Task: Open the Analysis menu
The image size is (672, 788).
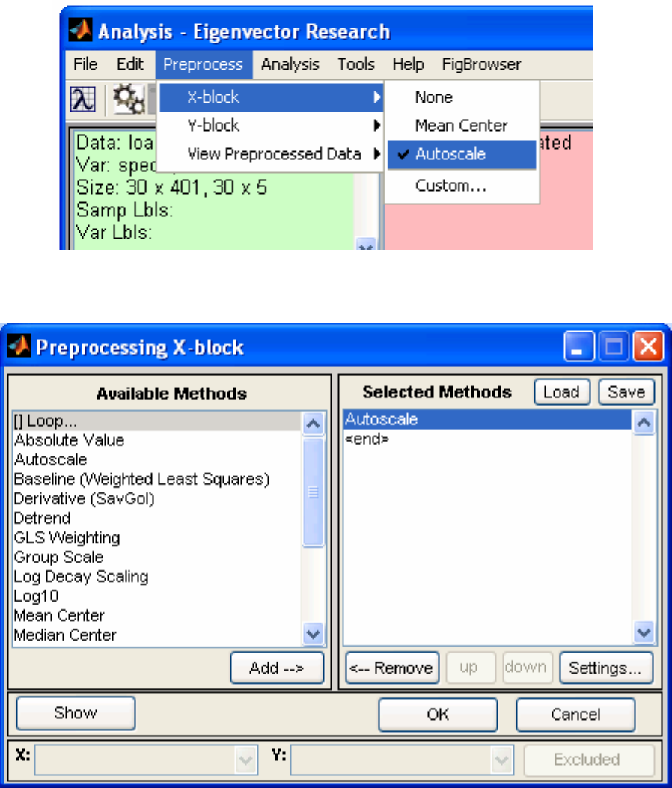Action: pyautogui.click(x=290, y=64)
